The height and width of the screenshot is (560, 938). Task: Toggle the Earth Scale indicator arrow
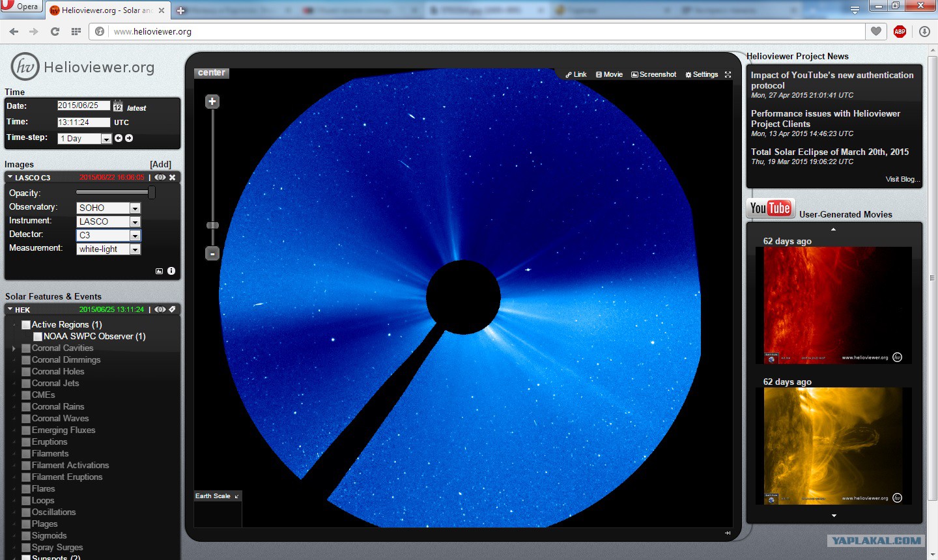pyautogui.click(x=236, y=496)
